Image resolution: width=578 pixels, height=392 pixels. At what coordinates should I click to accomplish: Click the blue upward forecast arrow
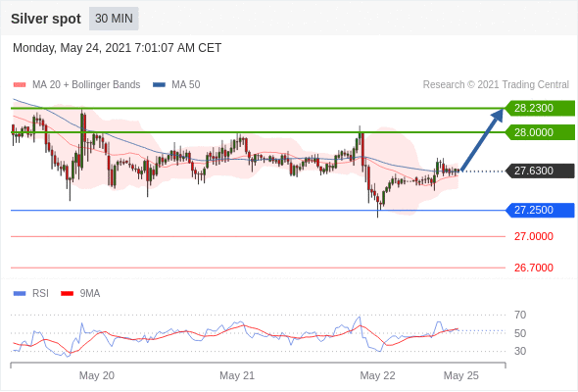pos(482,139)
